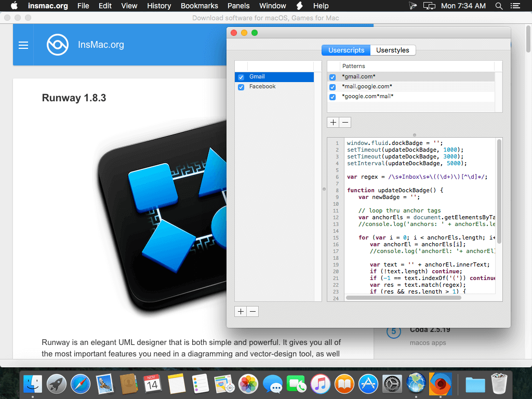Switch to the Userstyles tab

pos(393,50)
